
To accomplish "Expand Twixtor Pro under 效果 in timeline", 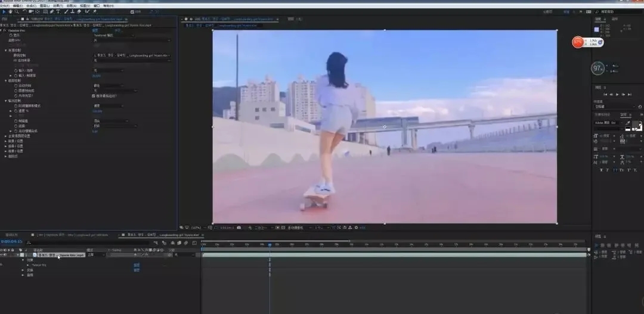I will point(28,265).
